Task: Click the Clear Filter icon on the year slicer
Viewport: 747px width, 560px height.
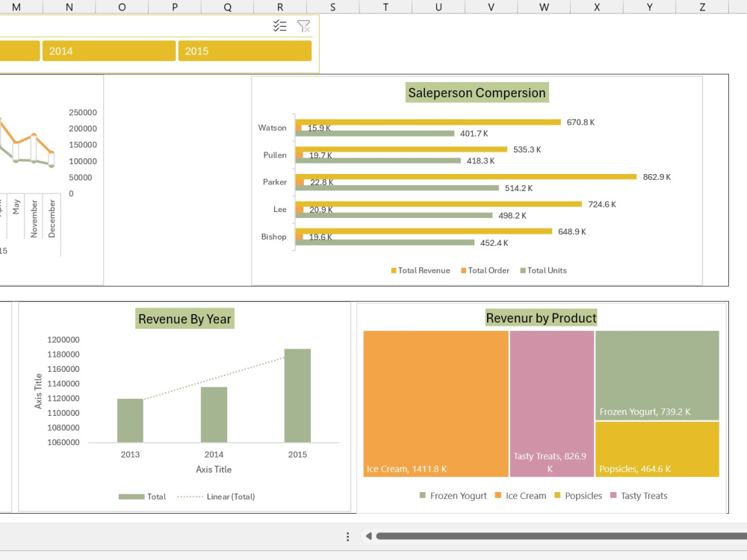Action: 303,25
